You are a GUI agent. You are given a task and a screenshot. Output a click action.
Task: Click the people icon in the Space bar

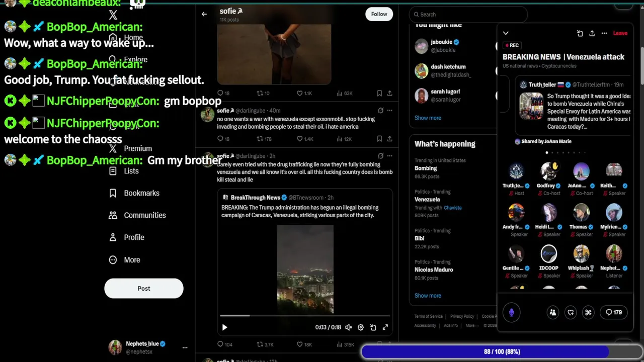(x=552, y=313)
